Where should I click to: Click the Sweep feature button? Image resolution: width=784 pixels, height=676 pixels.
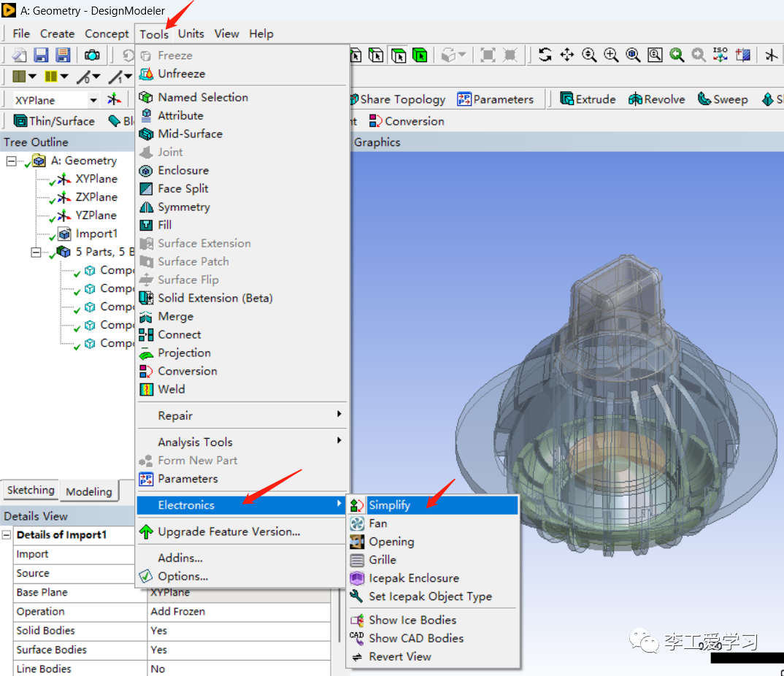coord(723,99)
